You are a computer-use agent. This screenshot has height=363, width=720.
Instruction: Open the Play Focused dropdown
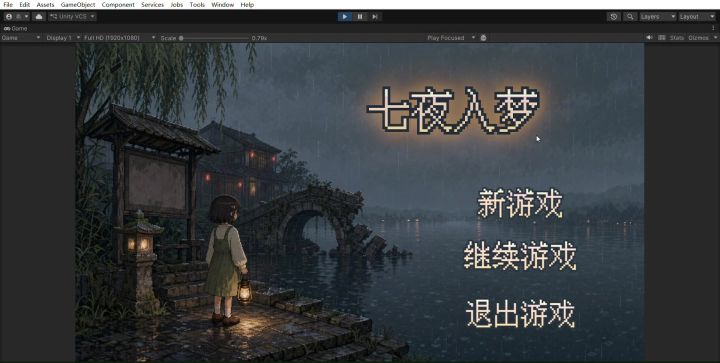[x=451, y=38]
